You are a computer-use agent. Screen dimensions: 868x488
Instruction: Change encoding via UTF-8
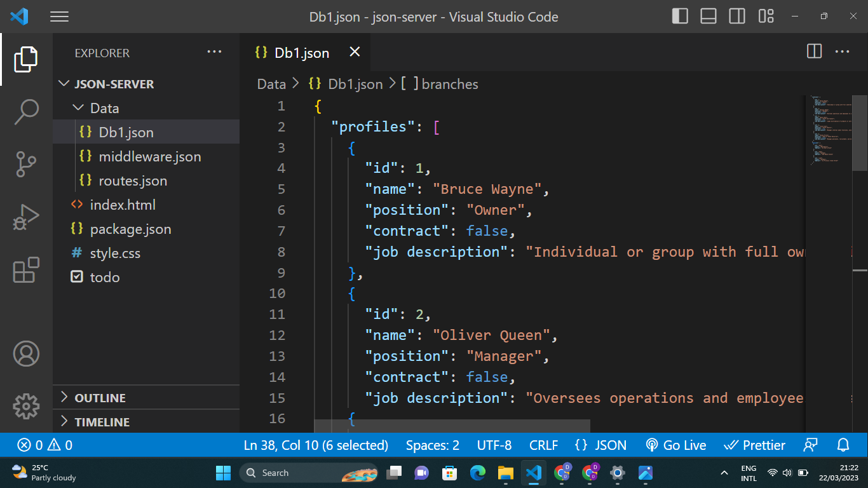[x=494, y=445]
